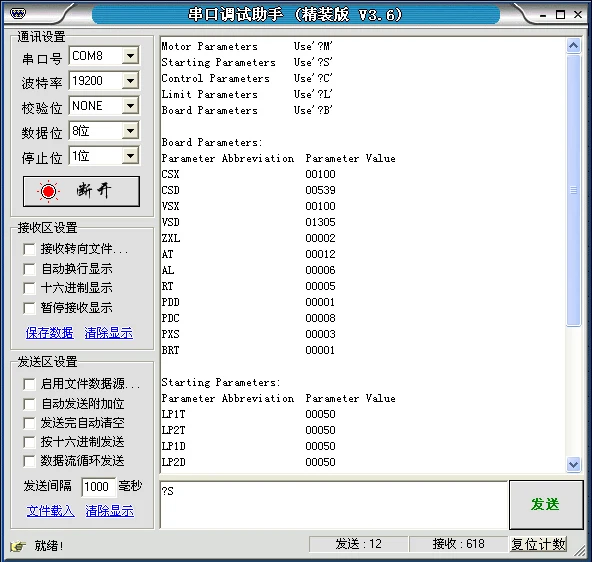Open the 串口号 COM8 dropdown arrow
This screenshot has height=562, width=592.
tap(130, 56)
